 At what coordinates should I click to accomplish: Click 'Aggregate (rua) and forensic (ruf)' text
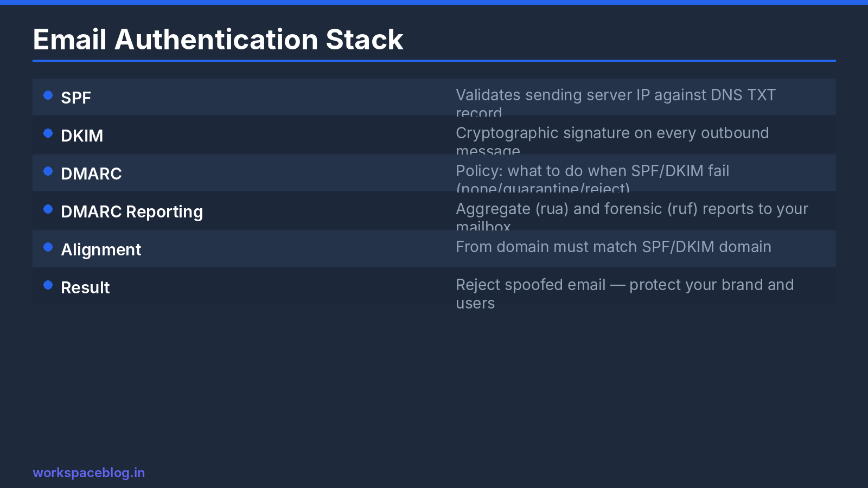(632, 217)
